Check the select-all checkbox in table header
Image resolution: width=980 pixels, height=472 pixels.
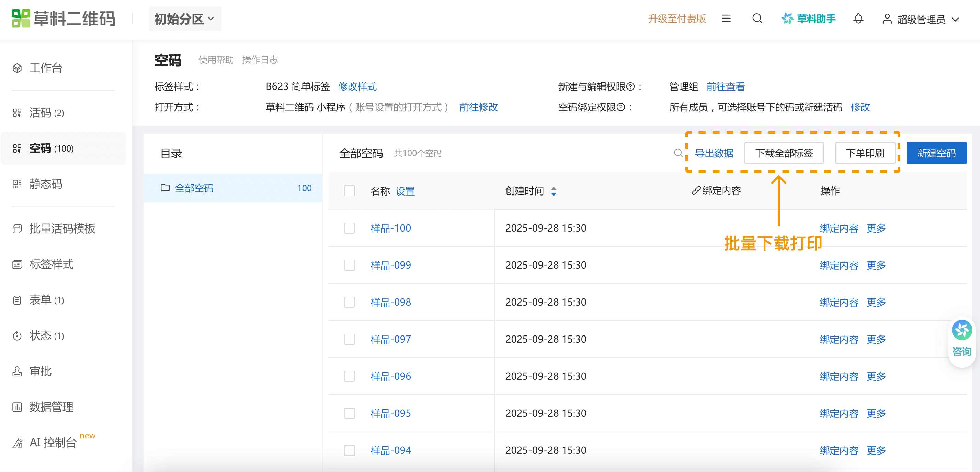click(349, 191)
